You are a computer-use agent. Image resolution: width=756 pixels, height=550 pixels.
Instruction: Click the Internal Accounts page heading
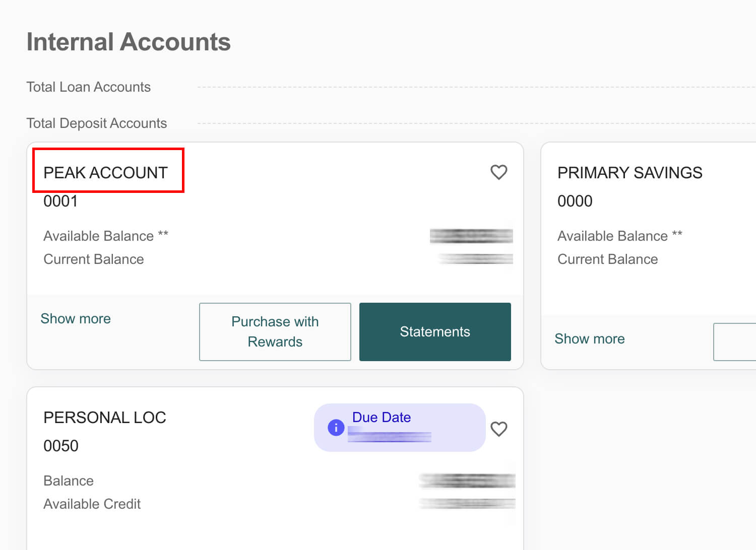pyautogui.click(x=129, y=41)
